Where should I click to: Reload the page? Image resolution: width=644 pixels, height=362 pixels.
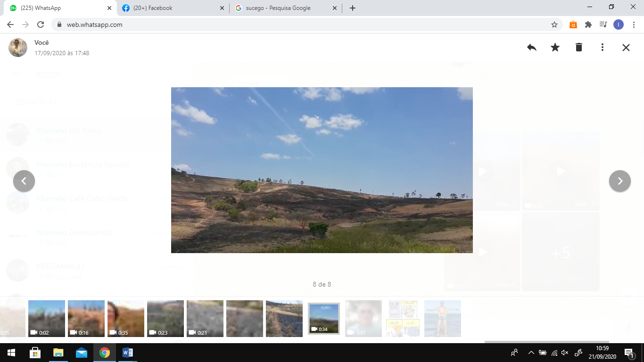click(x=41, y=25)
